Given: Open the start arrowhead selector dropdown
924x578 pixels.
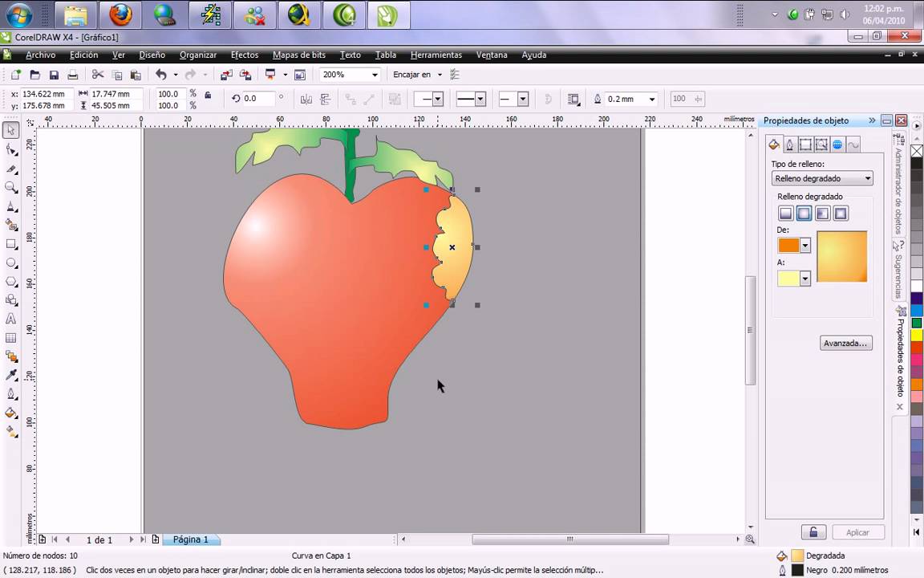Looking at the screenshot, I should [437, 99].
